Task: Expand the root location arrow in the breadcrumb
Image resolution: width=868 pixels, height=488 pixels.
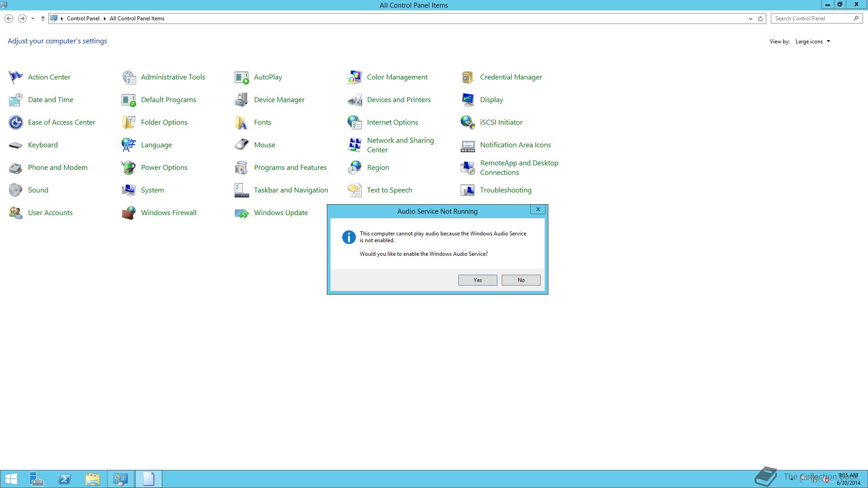Action: point(62,19)
